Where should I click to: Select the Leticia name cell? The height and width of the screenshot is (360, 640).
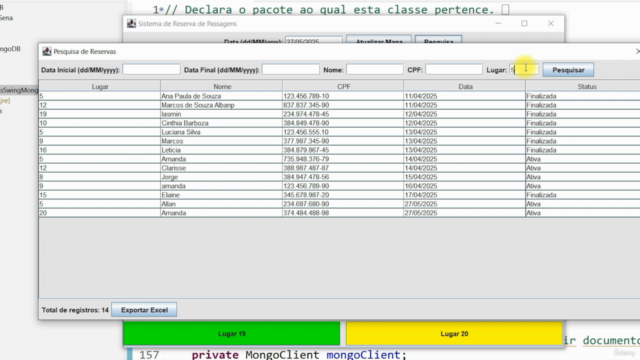pos(221,150)
